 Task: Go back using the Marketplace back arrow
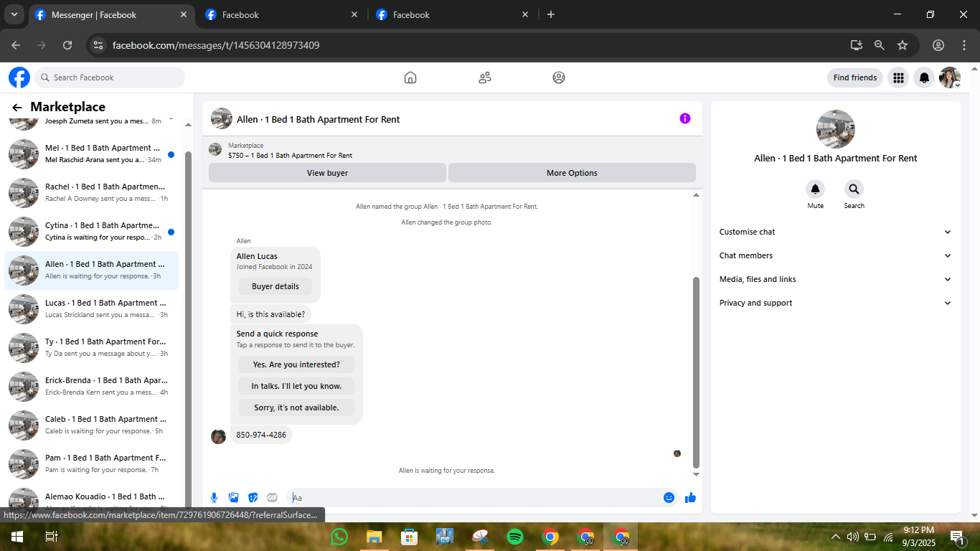[x=17, y=108]
